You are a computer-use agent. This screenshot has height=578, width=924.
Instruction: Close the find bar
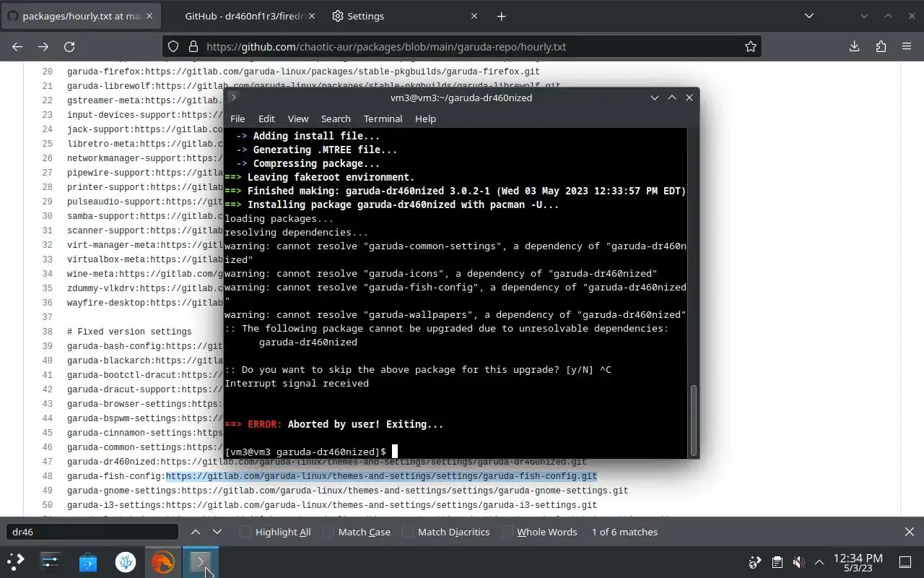point(909,532)
